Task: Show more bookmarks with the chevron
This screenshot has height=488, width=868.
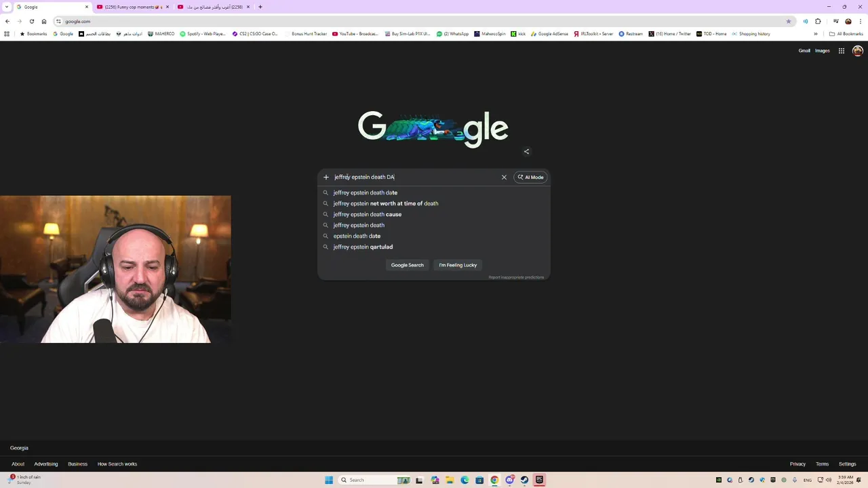Action: pos(816,34)
